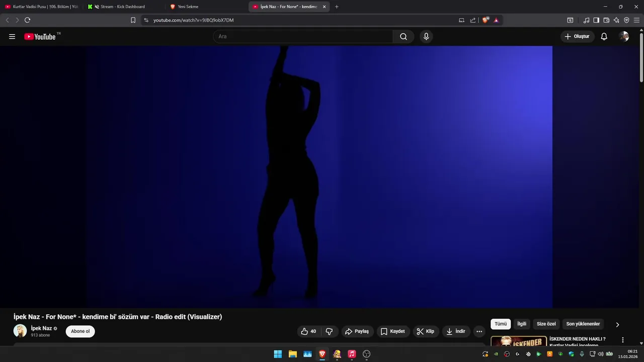Open the clock and date flyout

[628, 354]
